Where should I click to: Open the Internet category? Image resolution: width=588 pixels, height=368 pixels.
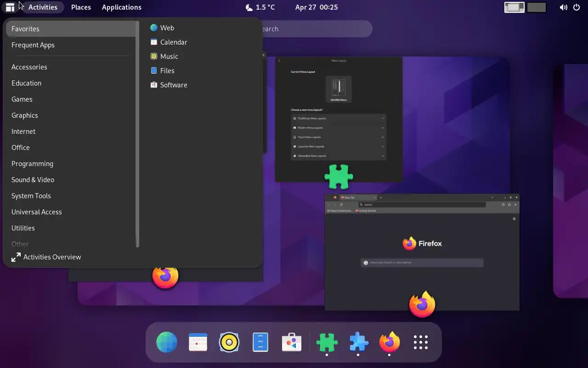(x=71, y=131)
